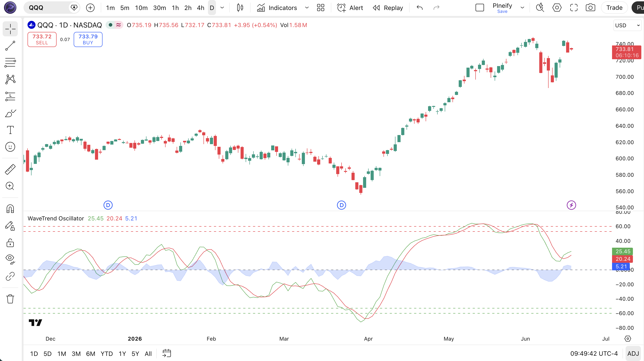644x361 pixels.
Task: Toggle hide all drawings visibility
Action: coord(10,259)
